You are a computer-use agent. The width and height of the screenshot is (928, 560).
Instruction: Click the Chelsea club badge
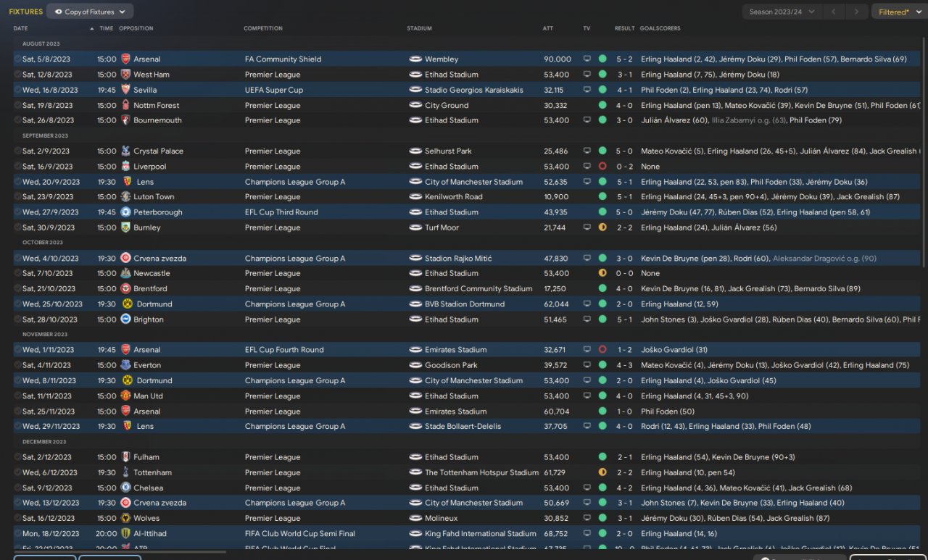125,488
